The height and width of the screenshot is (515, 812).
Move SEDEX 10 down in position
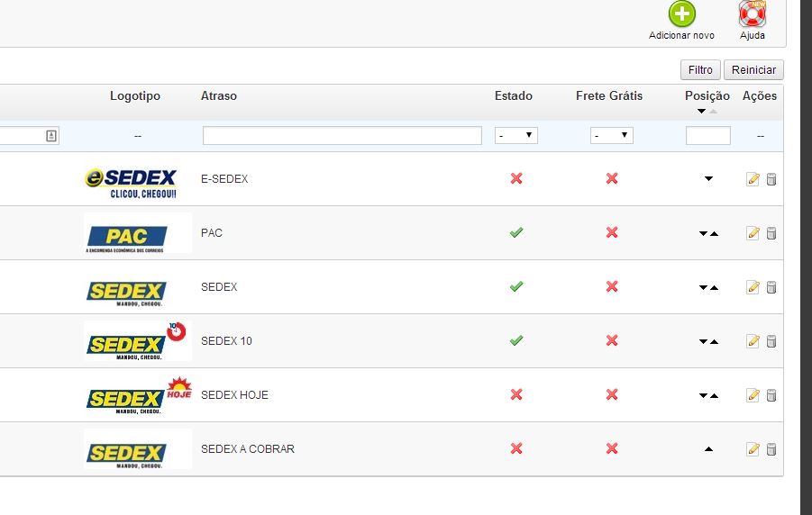click(x=703, y=341)
